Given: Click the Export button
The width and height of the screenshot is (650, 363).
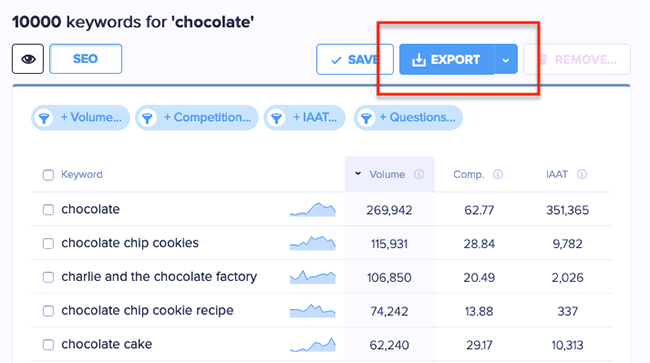Looking at the screenshot, I should click(x=447, y=60).
